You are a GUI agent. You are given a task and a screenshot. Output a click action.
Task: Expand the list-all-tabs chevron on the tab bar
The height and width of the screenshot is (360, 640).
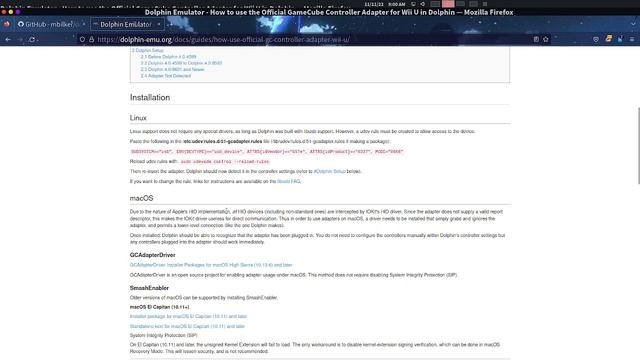[633, 24]
